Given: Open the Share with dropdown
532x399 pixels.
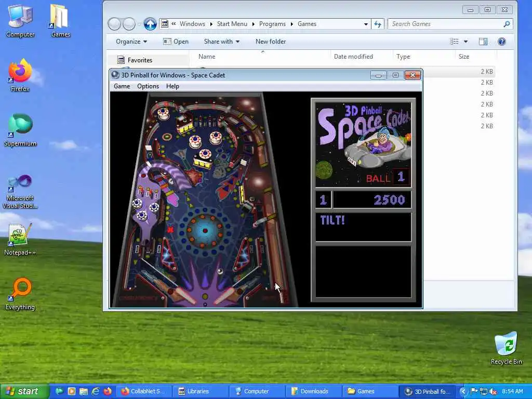Looking at the screenshot, I should click(221, 42).
